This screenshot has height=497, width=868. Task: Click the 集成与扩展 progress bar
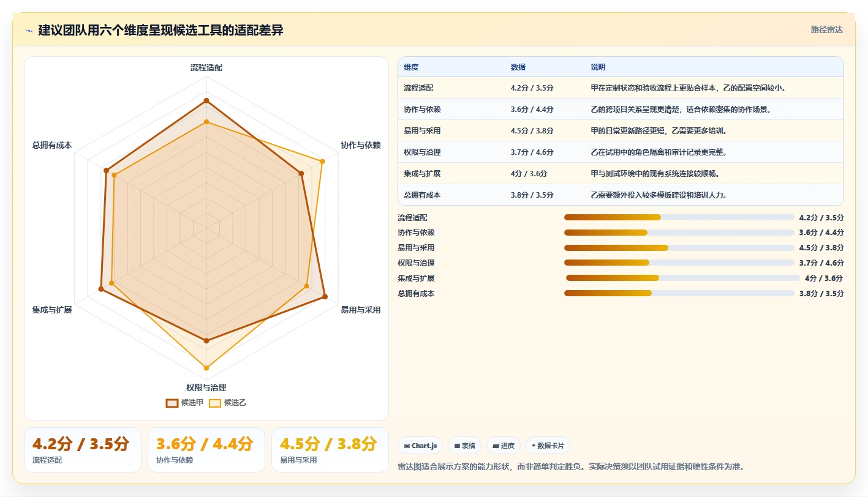pos(682,278)
